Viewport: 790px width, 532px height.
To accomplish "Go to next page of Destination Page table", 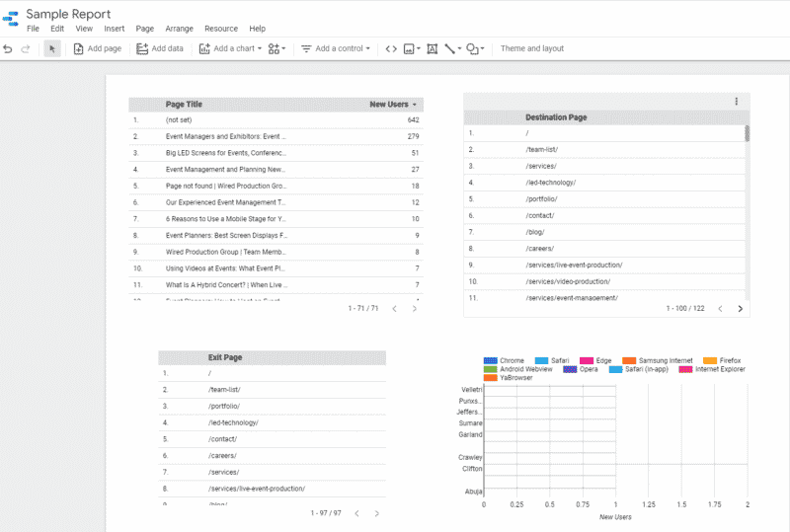I will tap(740, 308).
